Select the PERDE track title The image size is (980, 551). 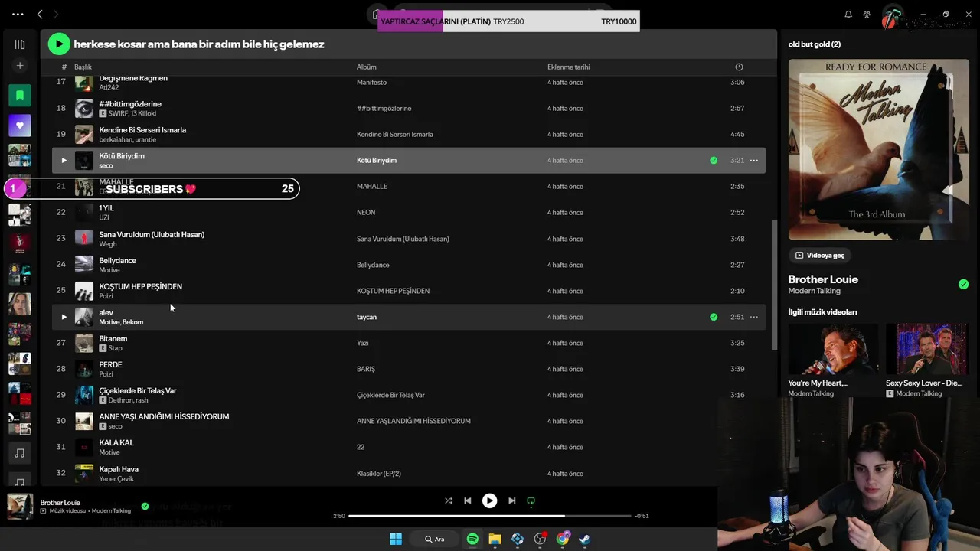pos(110,364)
